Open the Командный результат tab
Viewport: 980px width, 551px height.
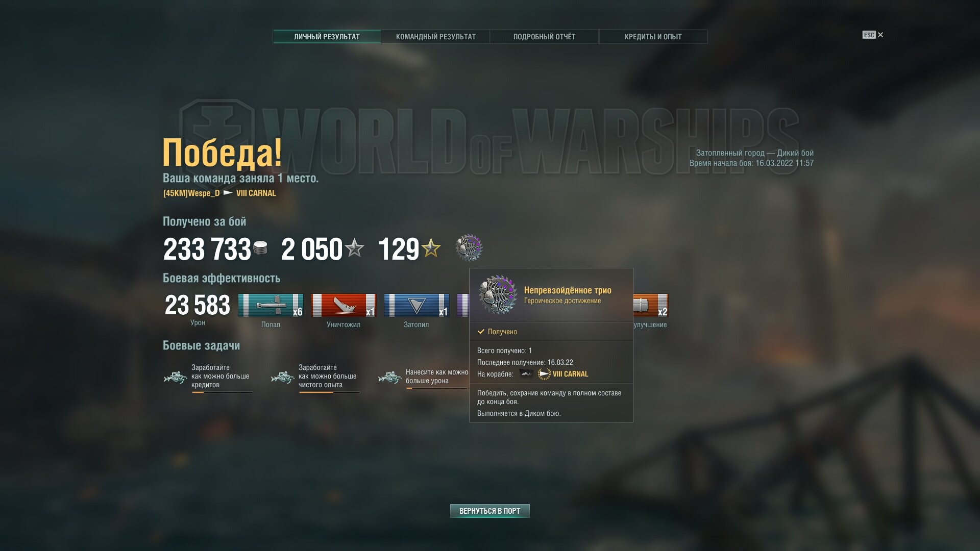[x=435, y=37]
